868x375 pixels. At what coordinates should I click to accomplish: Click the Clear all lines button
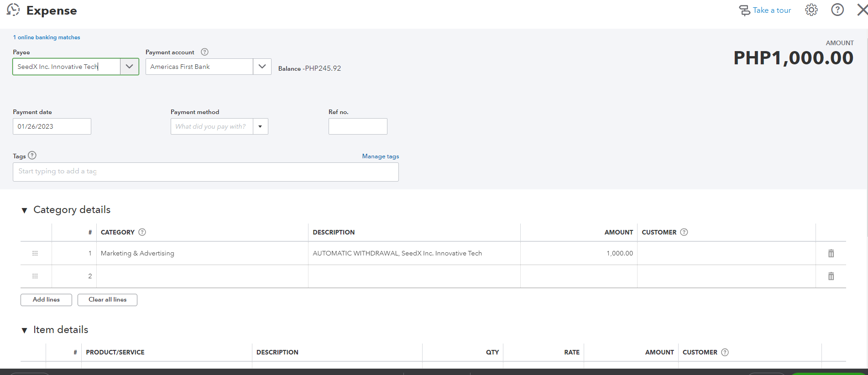pos(107,300)
